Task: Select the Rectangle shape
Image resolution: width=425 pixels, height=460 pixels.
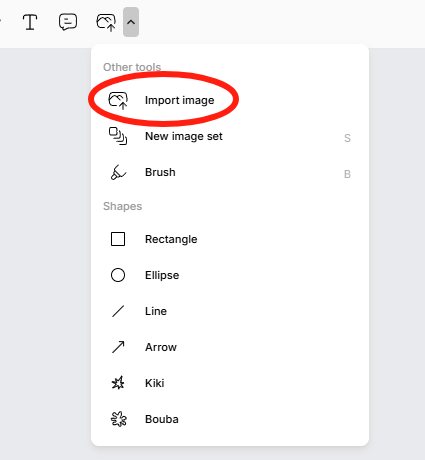Action: (x=230, y=239)
